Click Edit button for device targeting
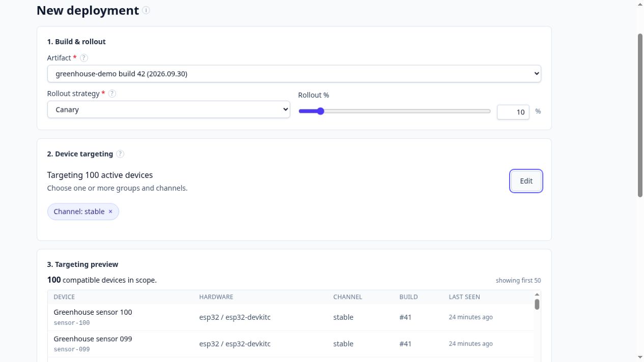This screenshot has height=362, width=644. tap(526, 181)
